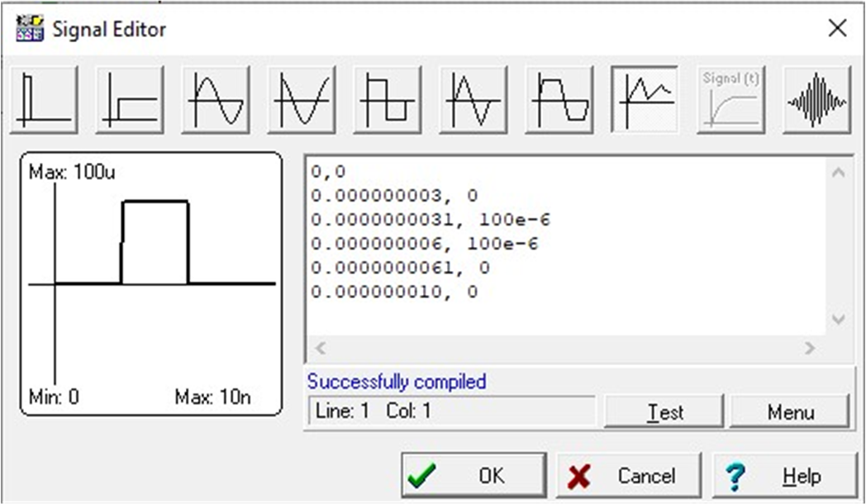
Task: Select the square wave waveform icon
Action: pyautogui.click(x=386, y=102)
